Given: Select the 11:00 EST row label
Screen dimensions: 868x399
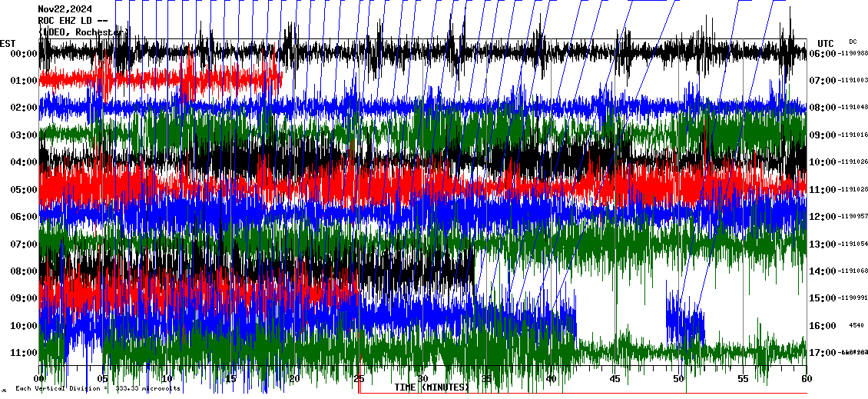Looking at the screenshot, I should click(23, 353).
